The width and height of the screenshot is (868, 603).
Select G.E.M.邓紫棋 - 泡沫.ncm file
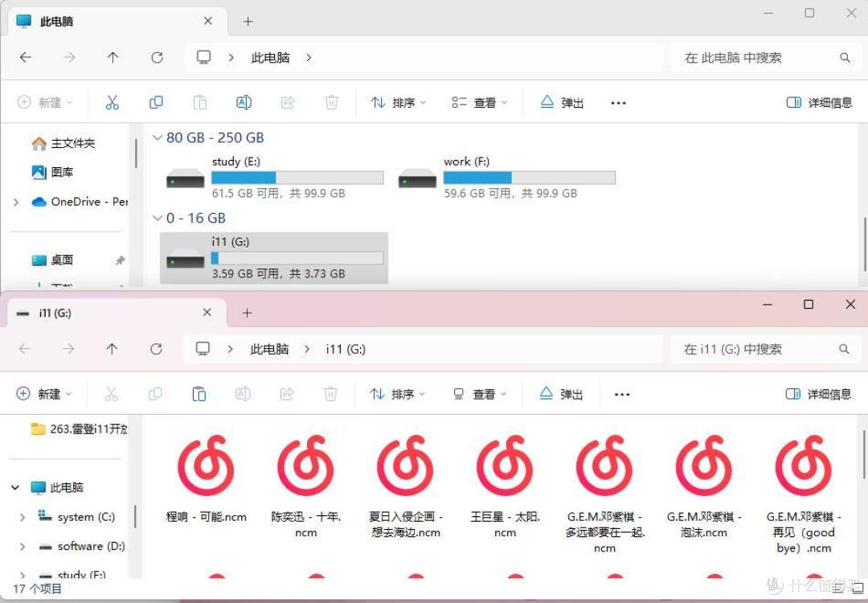703,487
